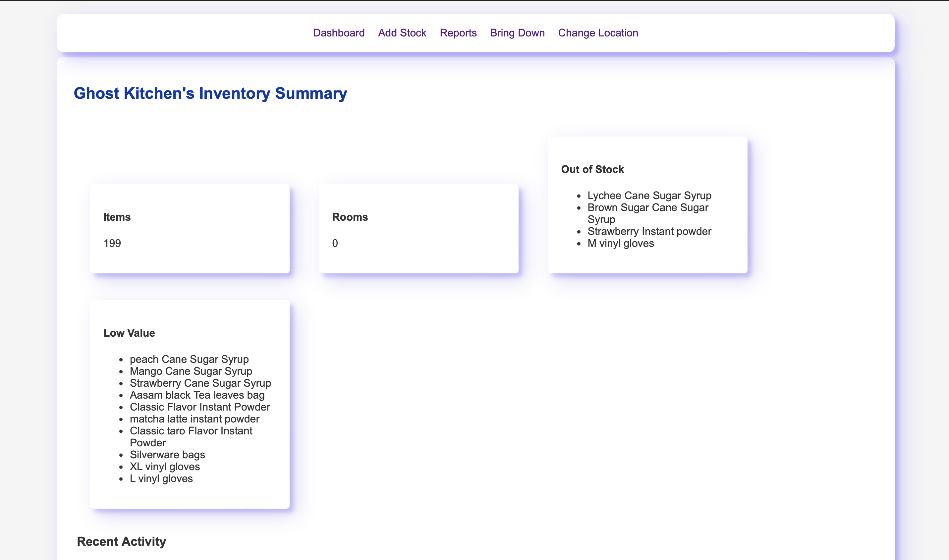Select Silverware bags entry
This screenshot has height=560, width=949.
click(167, 455)
